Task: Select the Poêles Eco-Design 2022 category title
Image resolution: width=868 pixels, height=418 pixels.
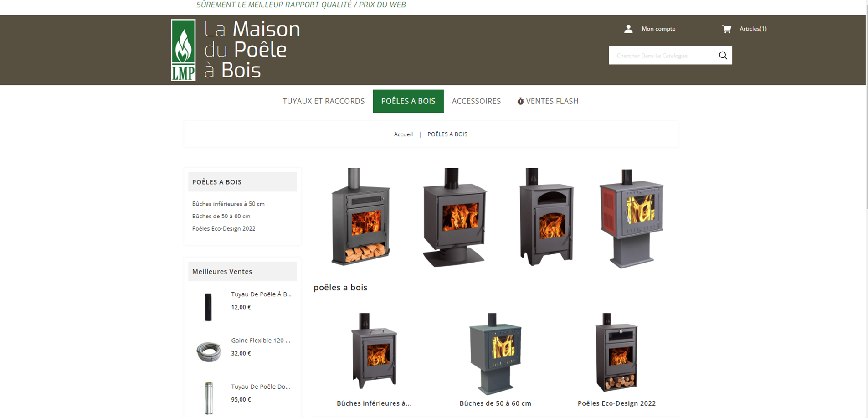Action: pos(616,403)
